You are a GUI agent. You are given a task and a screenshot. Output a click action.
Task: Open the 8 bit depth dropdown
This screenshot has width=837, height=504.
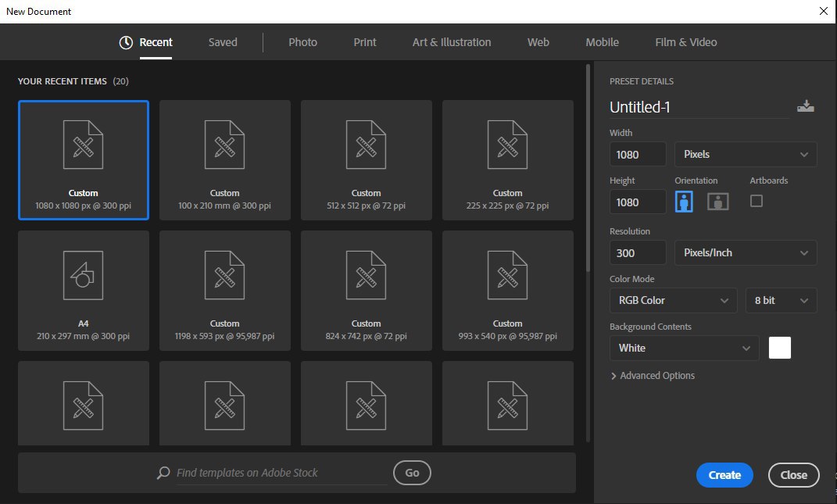coord(781,301)
